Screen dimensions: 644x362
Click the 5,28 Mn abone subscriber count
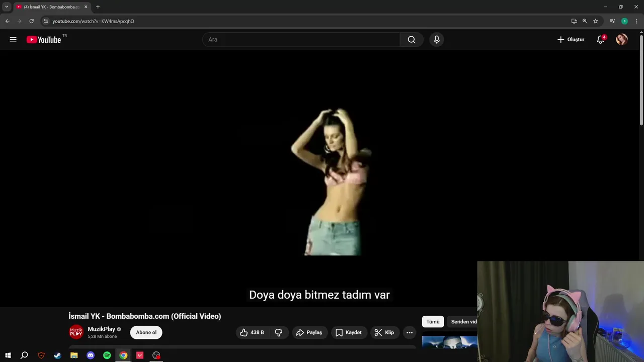click(x=102, y=336)
